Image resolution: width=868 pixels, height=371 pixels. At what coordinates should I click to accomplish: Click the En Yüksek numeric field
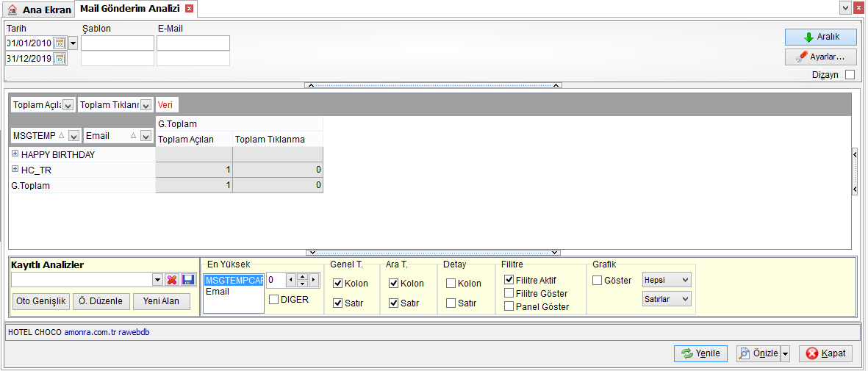276,280
